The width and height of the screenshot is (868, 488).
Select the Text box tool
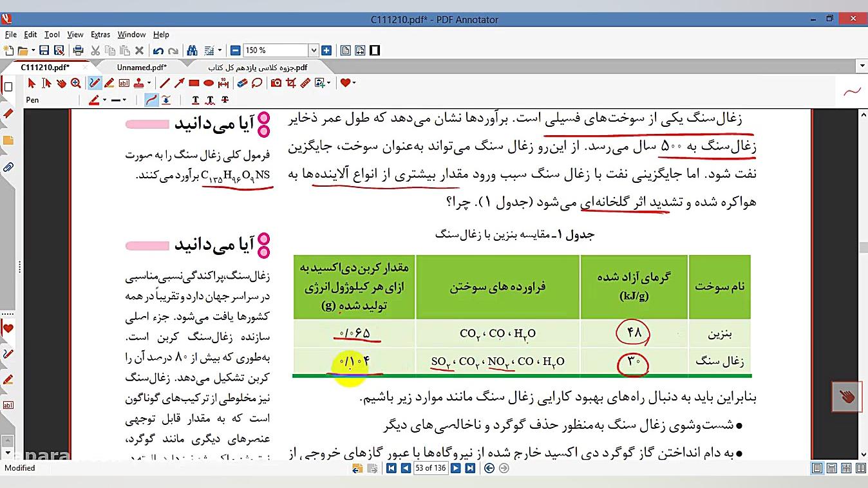point(124,84)
